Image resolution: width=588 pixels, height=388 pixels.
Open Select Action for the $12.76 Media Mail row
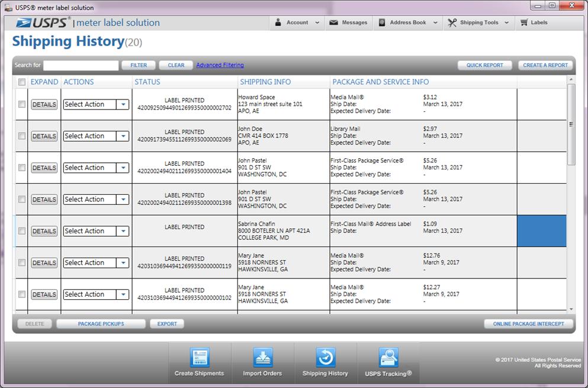click(x=96, y=262)
